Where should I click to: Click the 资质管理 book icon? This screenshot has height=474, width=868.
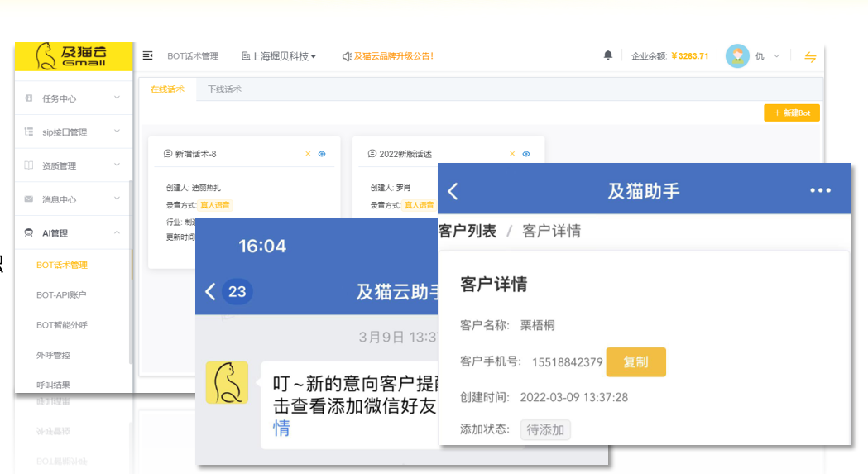point(29,165)
